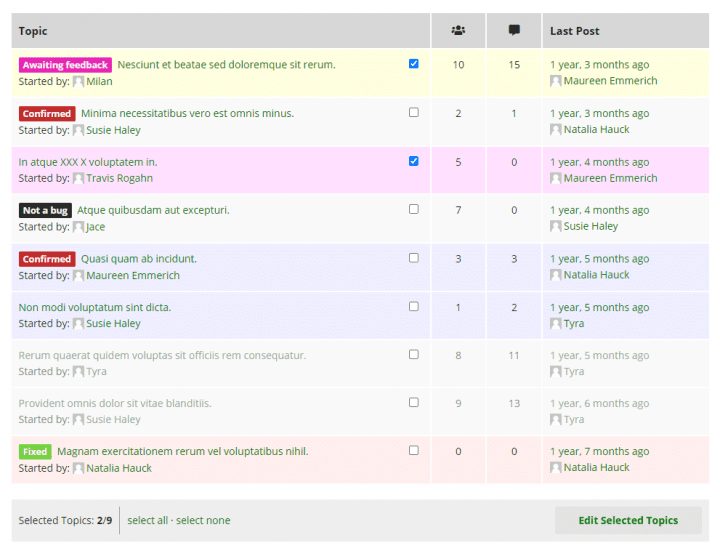Click the Edit Selected Topics button
720x551 pixels.
[628, 520]
